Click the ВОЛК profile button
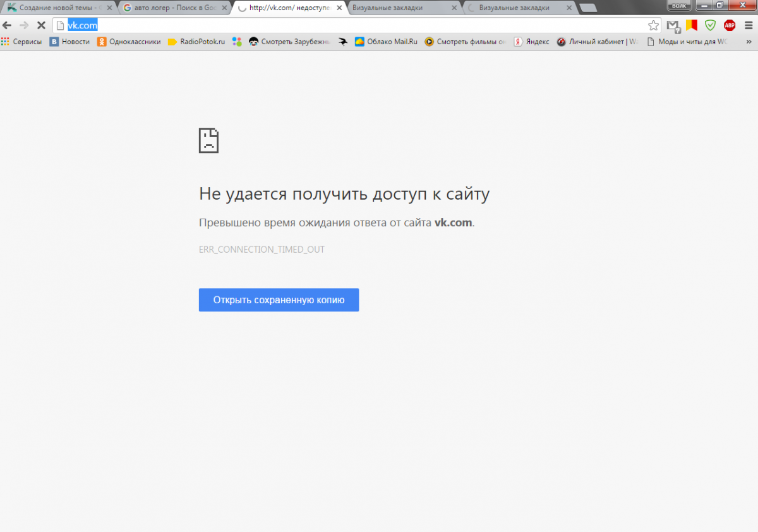 679,5
